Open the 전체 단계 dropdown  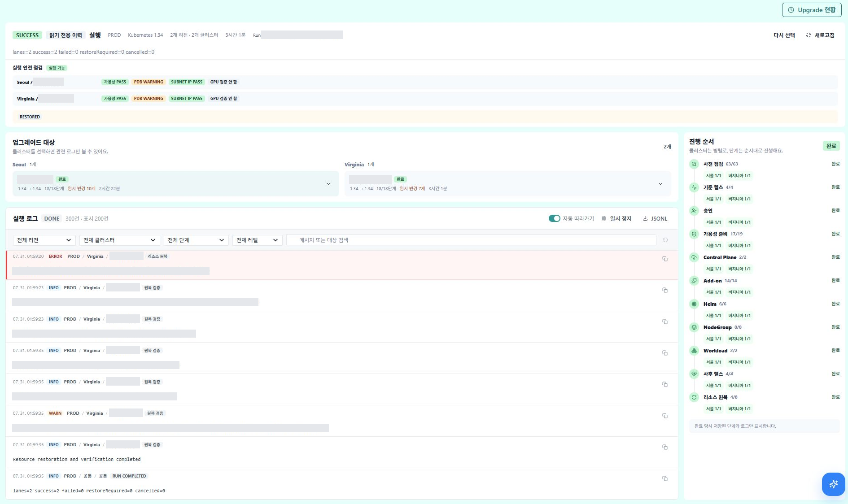[196, 240]
